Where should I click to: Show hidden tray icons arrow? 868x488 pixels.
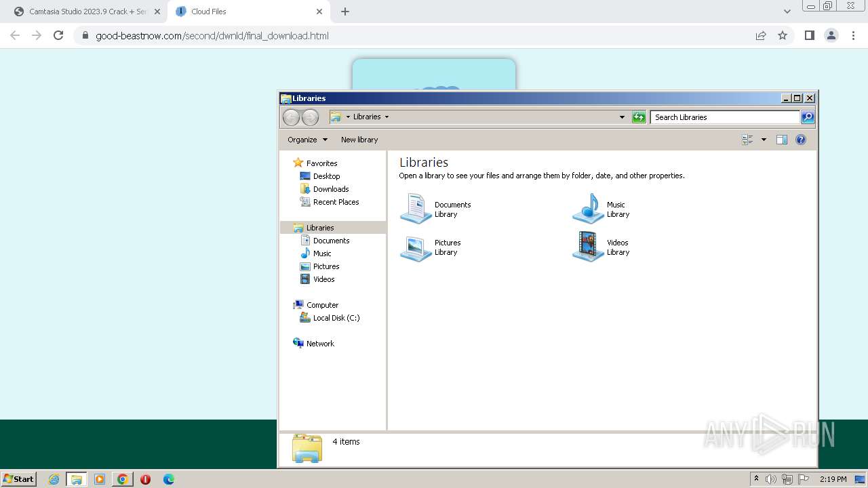[x=756, y=479]
